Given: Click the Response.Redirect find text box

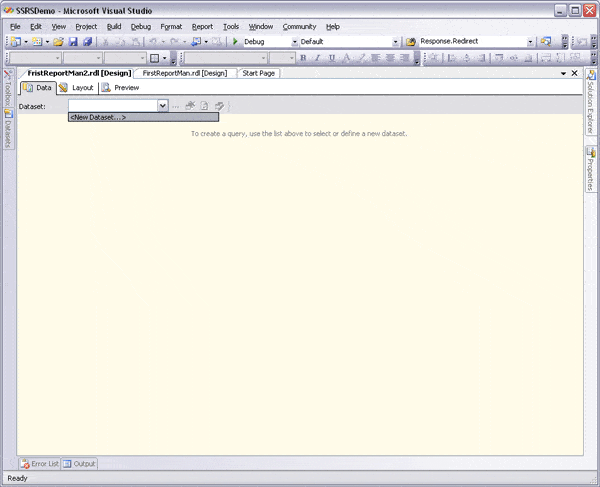Looking at the screenshot, I should pos(473,41).
